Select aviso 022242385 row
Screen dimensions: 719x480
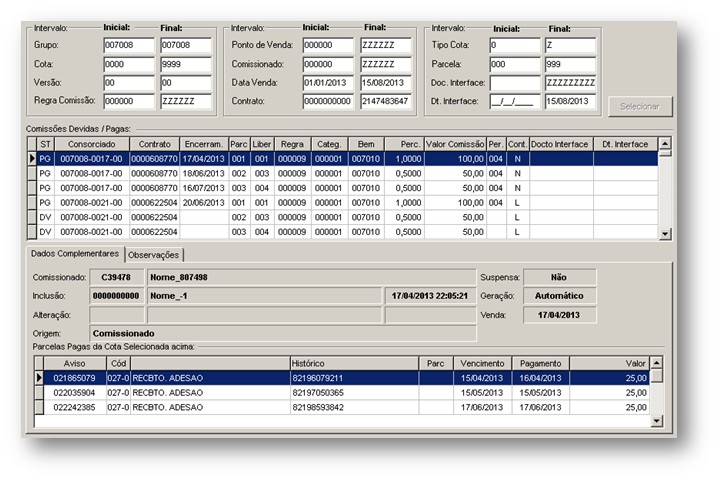pyautogui.click(x=342, y=408)
